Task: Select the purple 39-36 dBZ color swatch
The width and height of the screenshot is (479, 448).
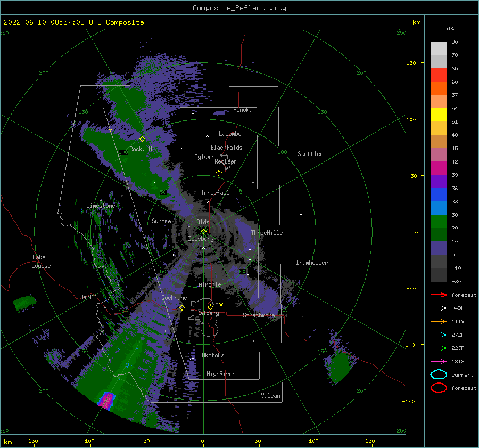Action: tap(439, 181)
